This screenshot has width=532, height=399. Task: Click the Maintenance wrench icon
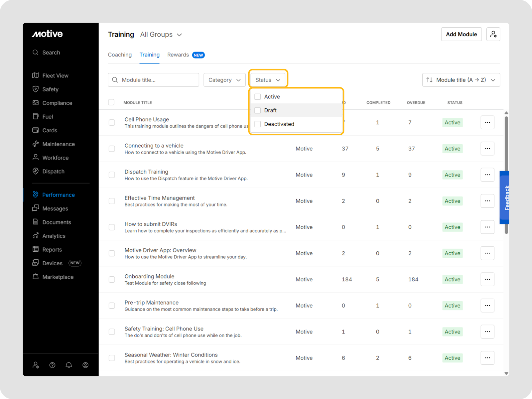pos(36,144)
